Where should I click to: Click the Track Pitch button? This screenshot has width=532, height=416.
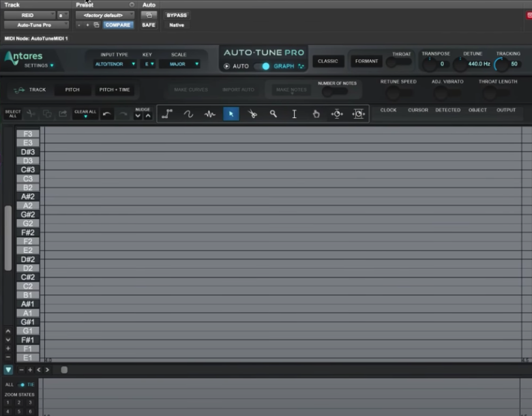tap(29, 89)
